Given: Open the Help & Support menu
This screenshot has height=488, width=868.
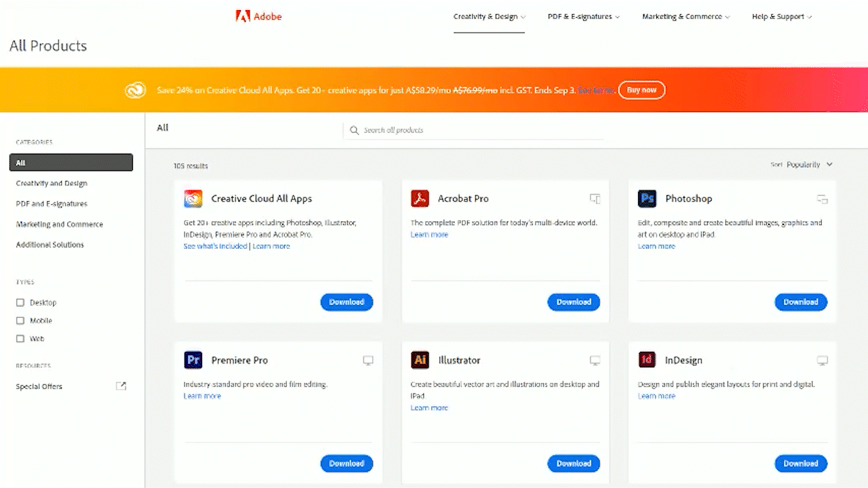Looking at the screenshot, I should [782, 17].
